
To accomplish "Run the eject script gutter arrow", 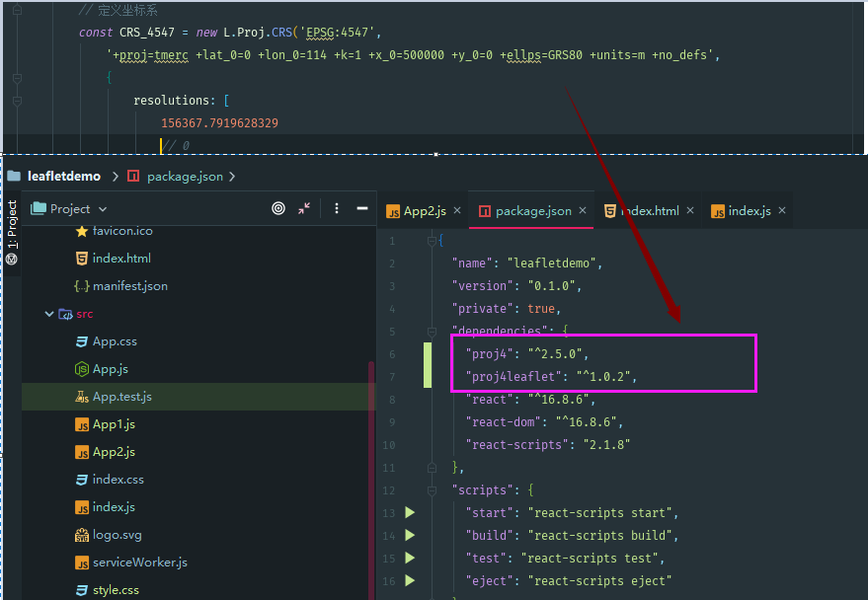I will [x=410, y=580].
